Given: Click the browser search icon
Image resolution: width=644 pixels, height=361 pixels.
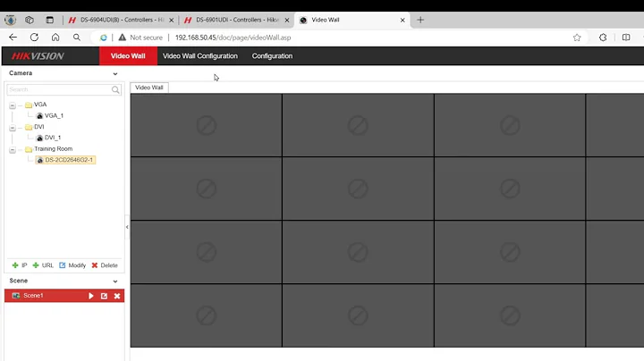Looking at the screenshot, I should pyautogui.click(x=76, y=38).
